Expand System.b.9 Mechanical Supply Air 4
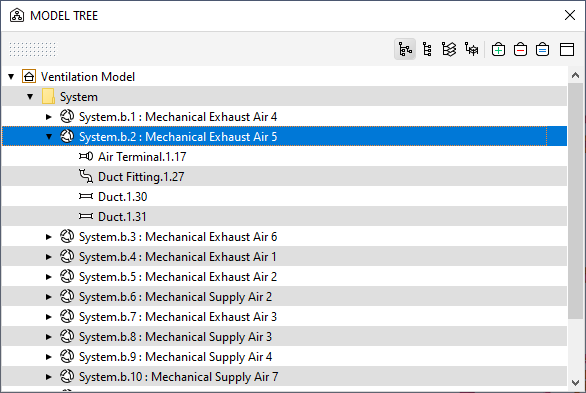586x393 pixels. (49, 357)
